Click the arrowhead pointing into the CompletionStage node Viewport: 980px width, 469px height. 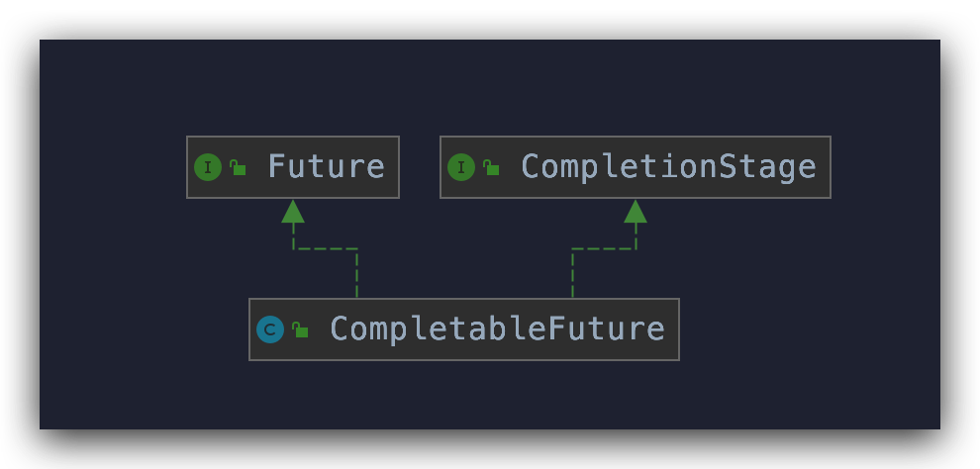tap(636, 211)
